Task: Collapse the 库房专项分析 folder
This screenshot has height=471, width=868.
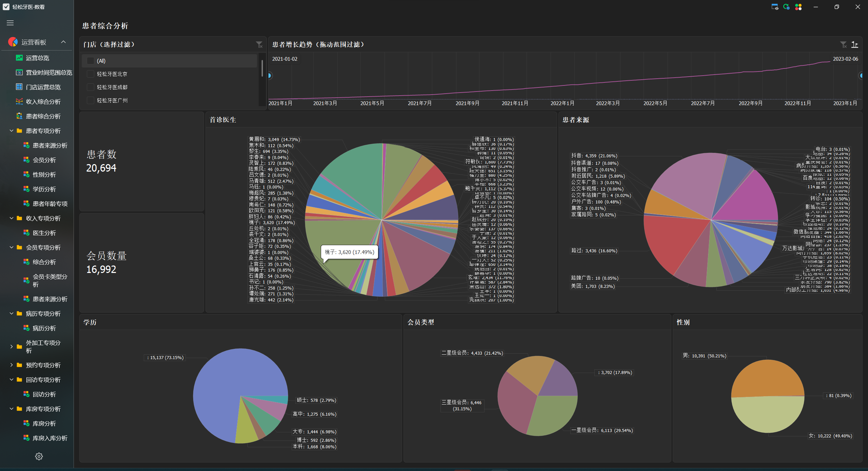Action: tap(12, 409)
